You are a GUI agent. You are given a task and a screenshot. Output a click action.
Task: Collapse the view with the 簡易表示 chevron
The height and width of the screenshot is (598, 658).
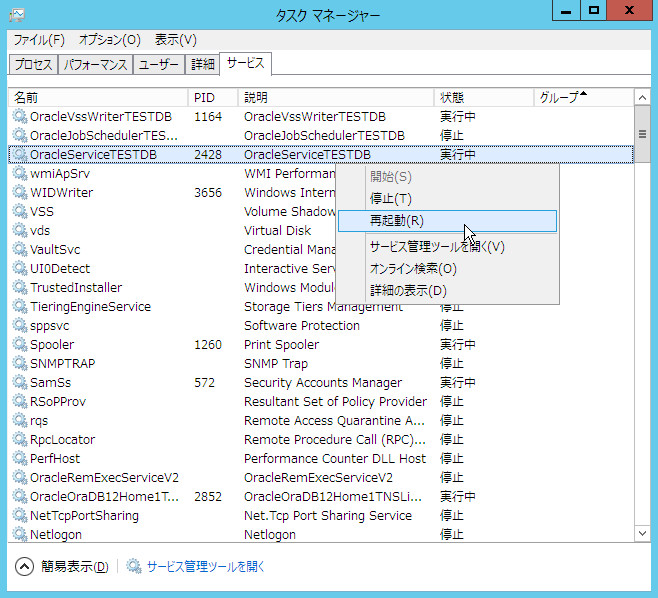(24, 567)
